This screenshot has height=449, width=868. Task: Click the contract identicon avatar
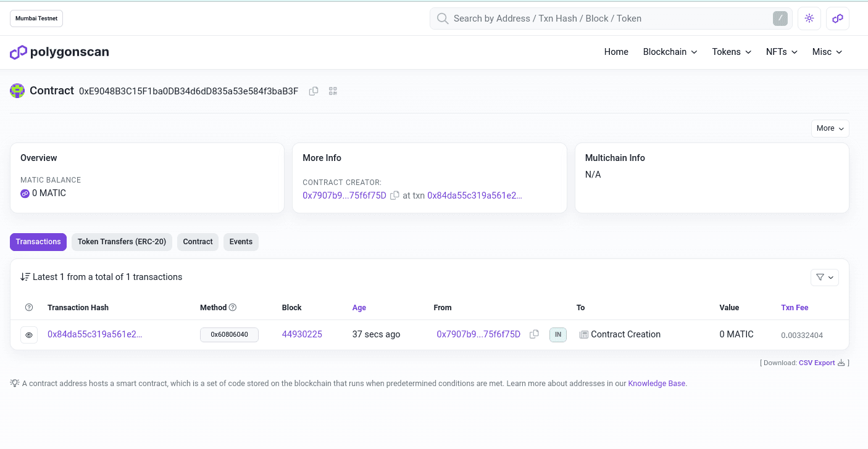(x=17, y=91)
